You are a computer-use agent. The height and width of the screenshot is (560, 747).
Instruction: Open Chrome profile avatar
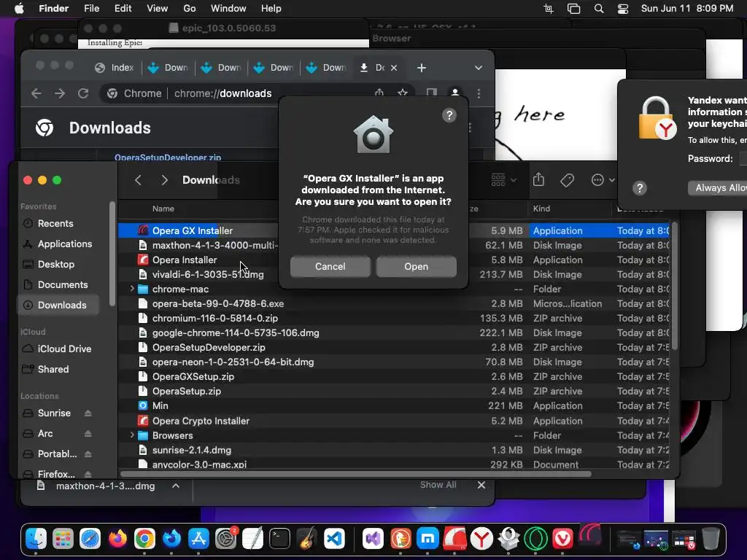(455, 93)
